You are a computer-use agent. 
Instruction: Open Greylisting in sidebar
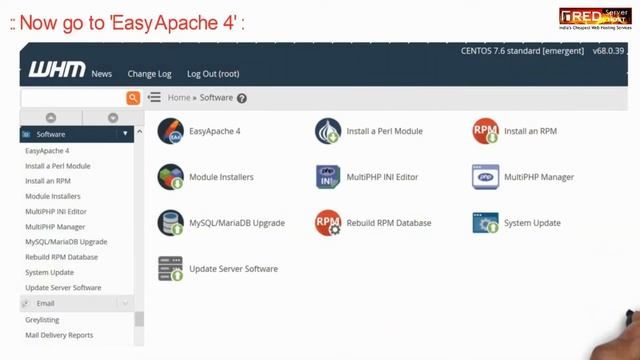pos(42,320)
